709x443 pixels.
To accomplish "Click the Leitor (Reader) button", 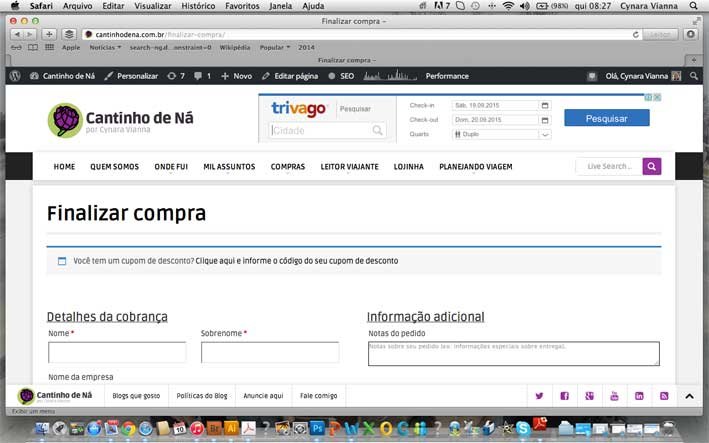I will [660, 34].
